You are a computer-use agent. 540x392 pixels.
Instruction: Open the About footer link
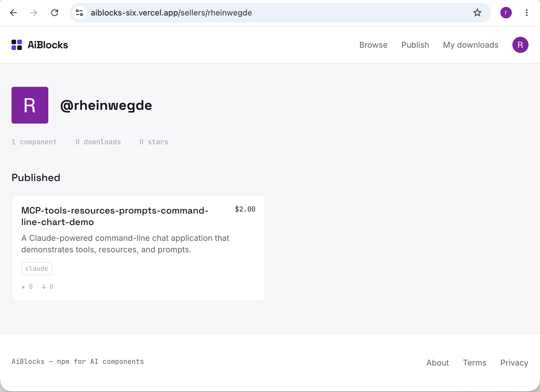(x=438, y=363)
